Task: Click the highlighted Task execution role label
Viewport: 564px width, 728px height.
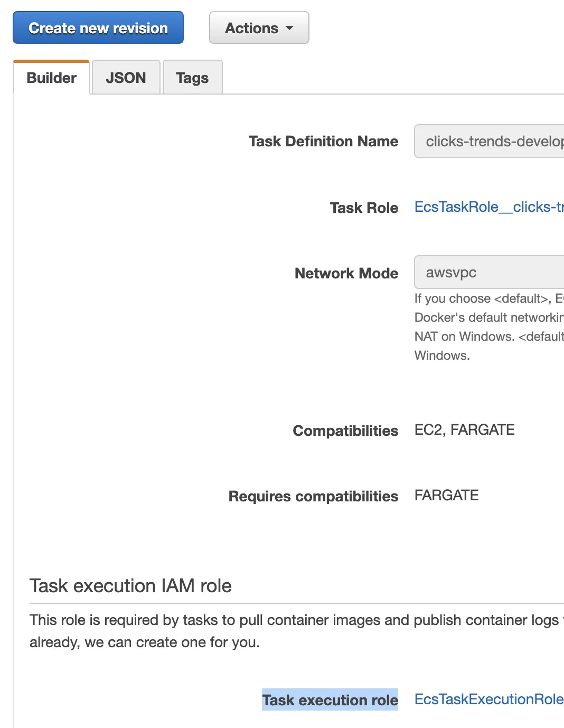Action: coord(330,700)
